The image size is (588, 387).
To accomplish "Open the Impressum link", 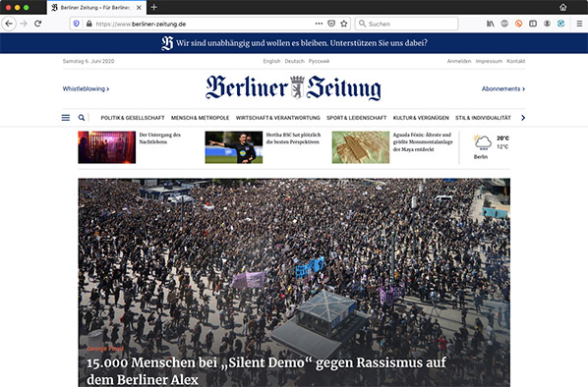I will (x=489, y=61).
